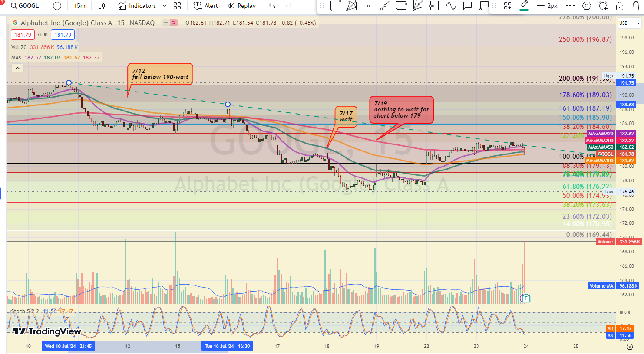The width and height of the screenshot is (644, 354).
Task: Select the sine line tool
Action: tap(451, 6)
